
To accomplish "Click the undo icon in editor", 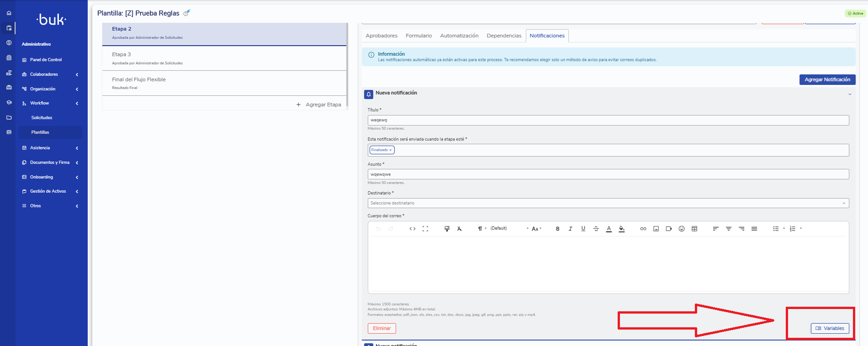I will 378,229.
